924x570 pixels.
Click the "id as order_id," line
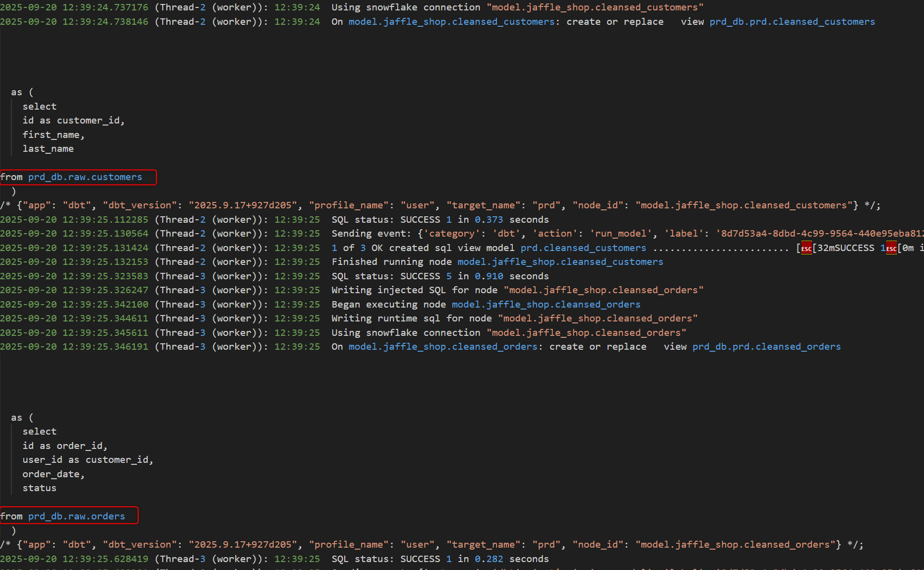point(65,446)
